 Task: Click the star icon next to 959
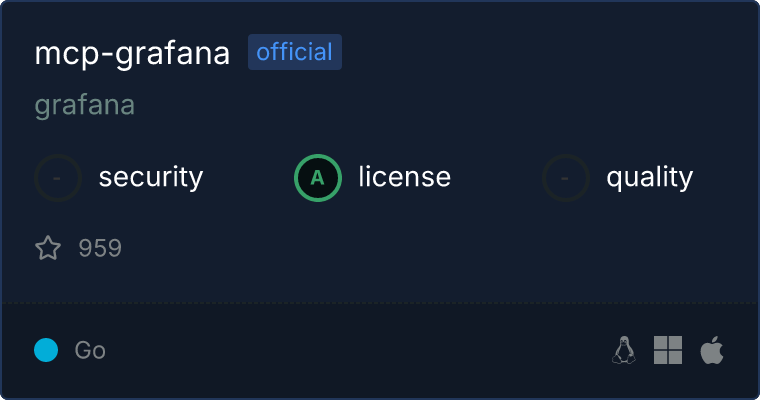coord(48,248)
